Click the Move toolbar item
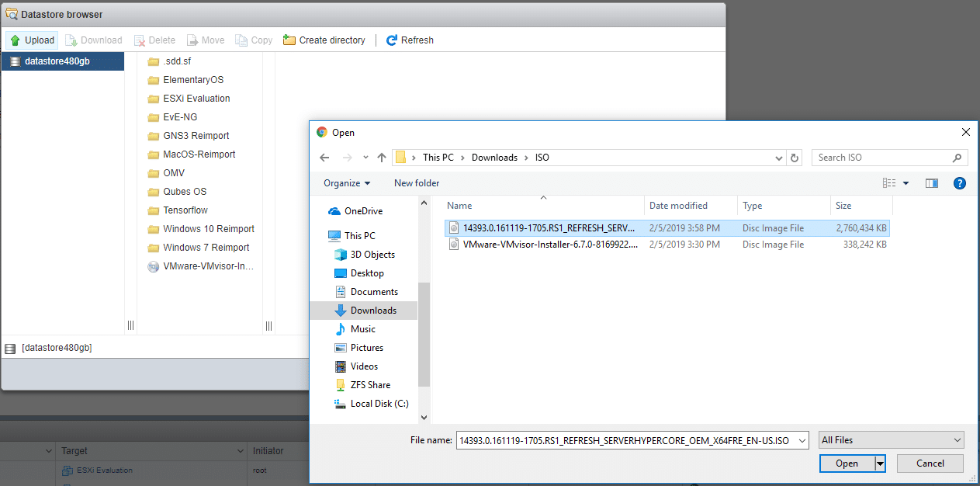This screenshot has width=980, height=486. (205, 40)
